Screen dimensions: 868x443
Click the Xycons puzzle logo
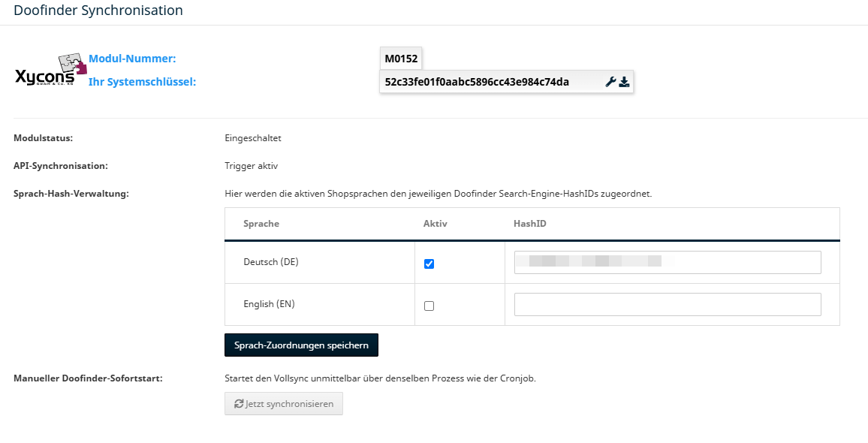tap(51, 69)
